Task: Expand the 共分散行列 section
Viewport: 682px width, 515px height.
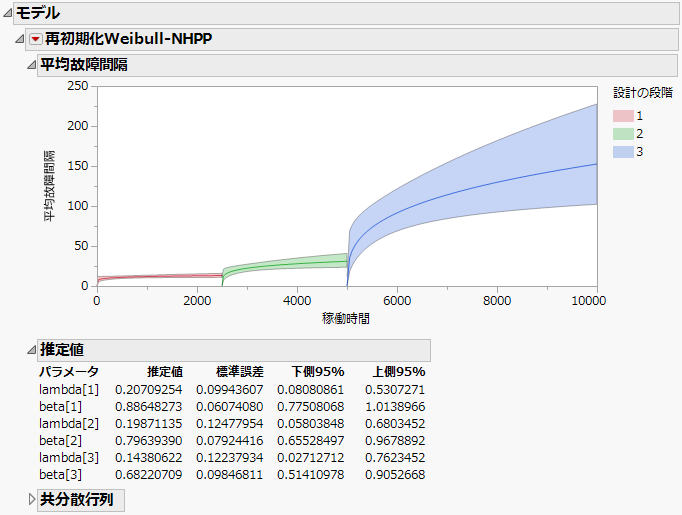Action: [x=31, y=500]
